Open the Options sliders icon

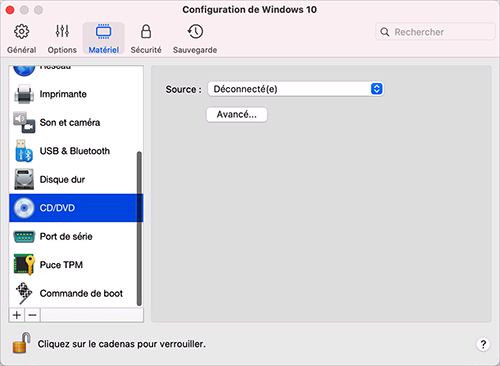(x=62, y=31)
